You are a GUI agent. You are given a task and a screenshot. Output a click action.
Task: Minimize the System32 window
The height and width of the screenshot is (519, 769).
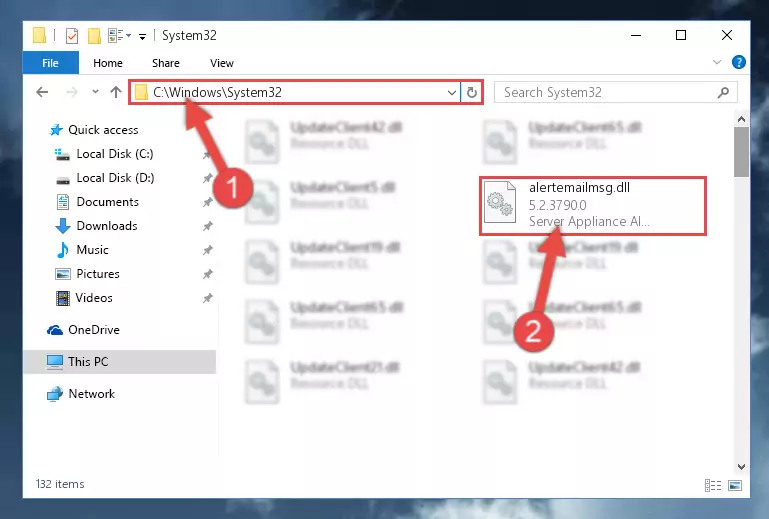coord(636,35)
